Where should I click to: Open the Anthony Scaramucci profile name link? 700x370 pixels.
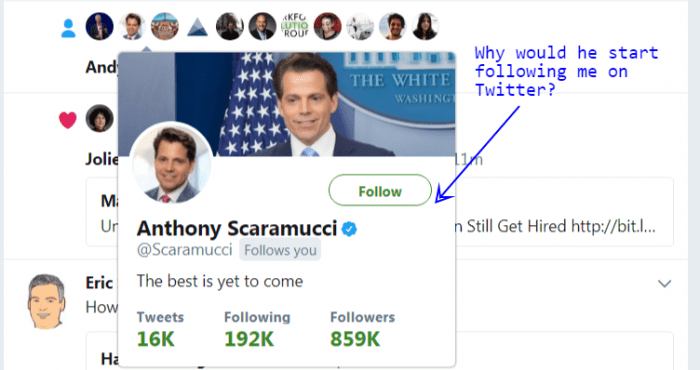[x=237, y=229]
